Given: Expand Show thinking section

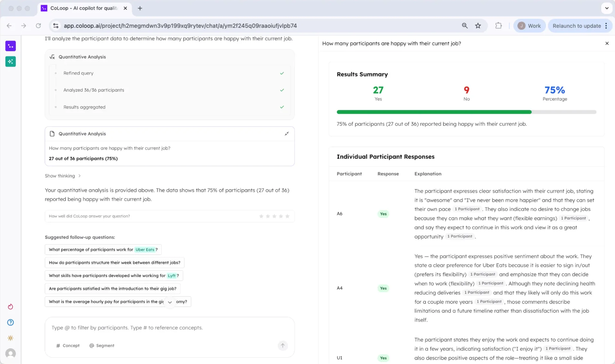Looking at the screenshot, I should (63, 176).
